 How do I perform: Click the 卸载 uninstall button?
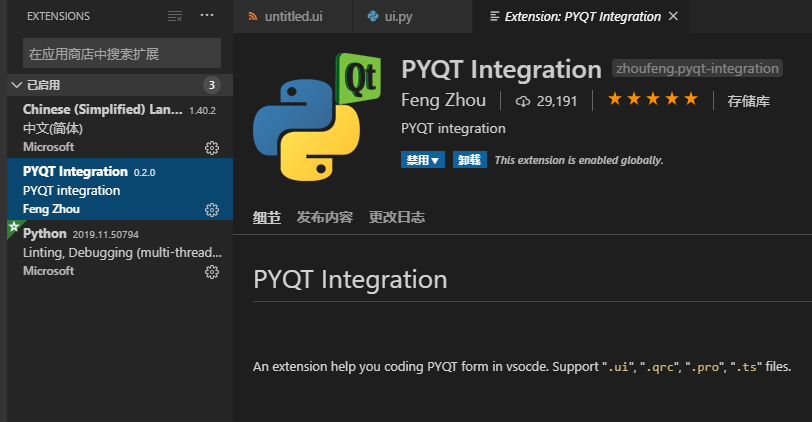click(469, 160)
